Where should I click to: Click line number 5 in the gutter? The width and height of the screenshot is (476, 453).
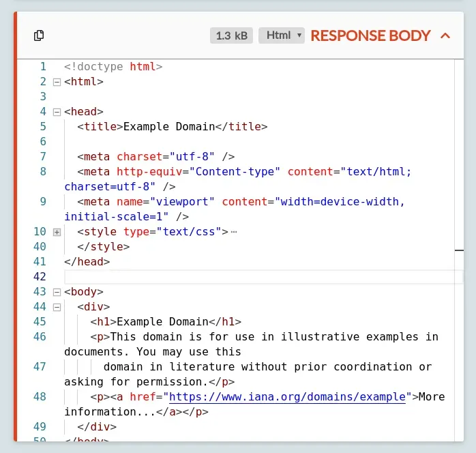click(43, 127)
